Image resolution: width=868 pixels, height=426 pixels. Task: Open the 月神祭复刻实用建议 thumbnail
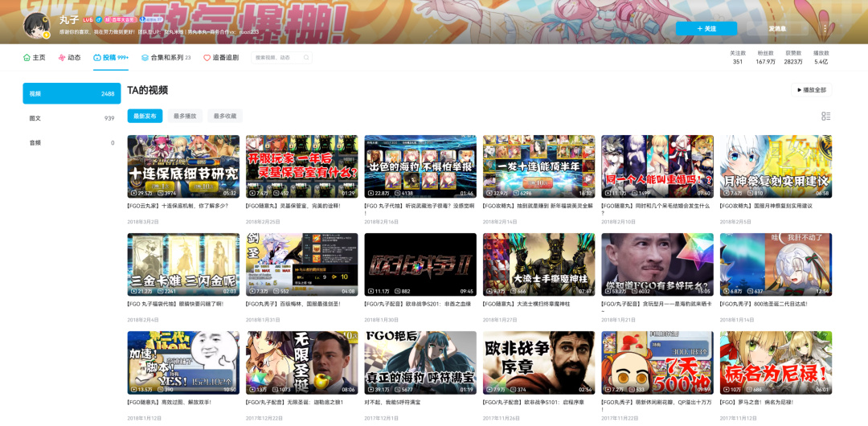tap(776, 166)
